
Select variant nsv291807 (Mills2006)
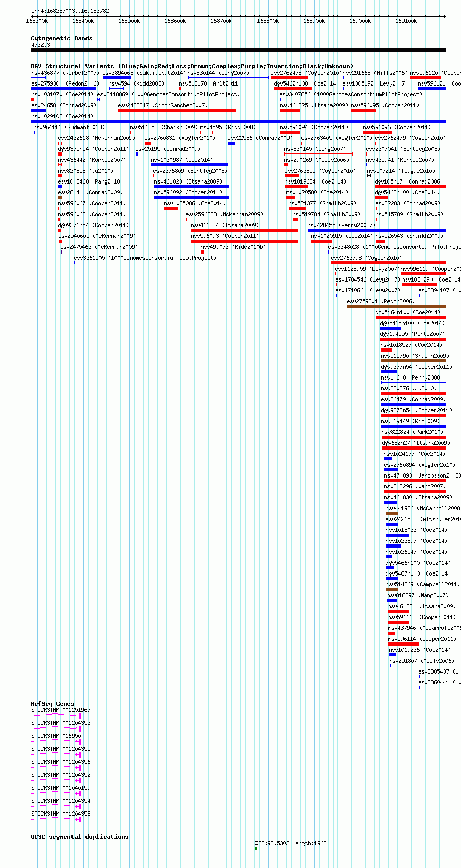(422, 661)
